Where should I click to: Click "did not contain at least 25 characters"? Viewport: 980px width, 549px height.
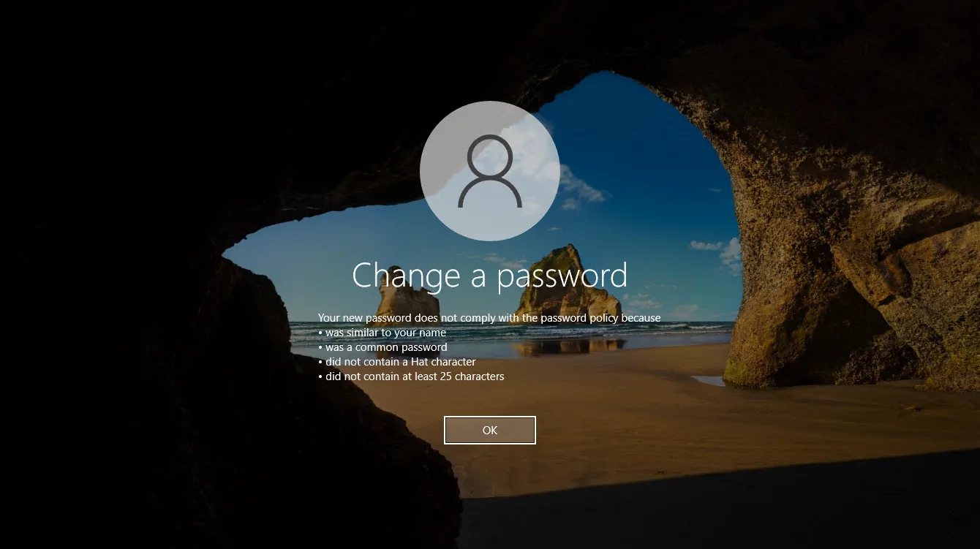coord(411,376)
